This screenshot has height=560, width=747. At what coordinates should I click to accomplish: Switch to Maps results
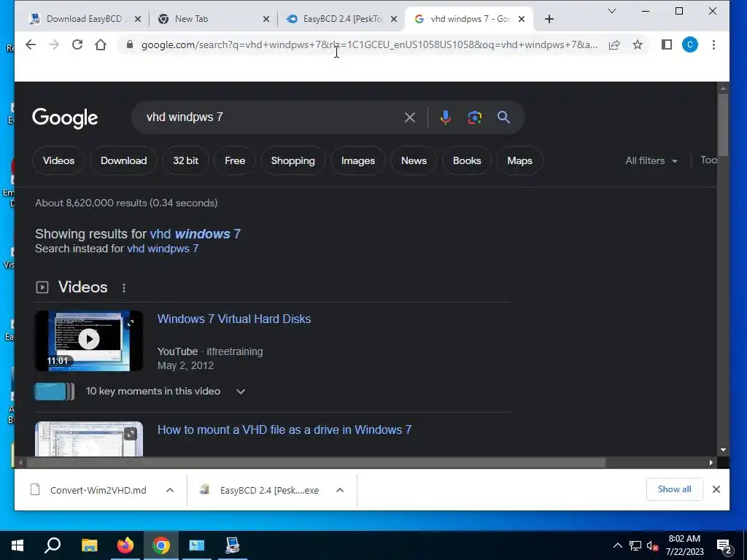(519, 160)
